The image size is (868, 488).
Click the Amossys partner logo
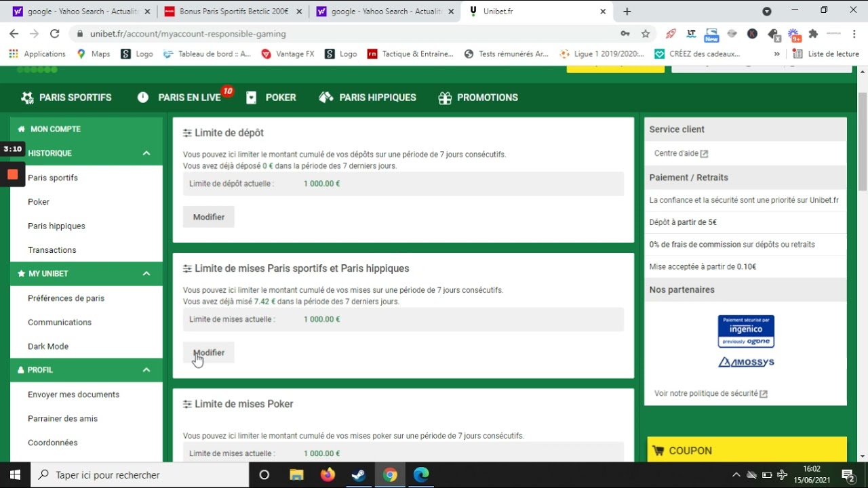[746, 362]
